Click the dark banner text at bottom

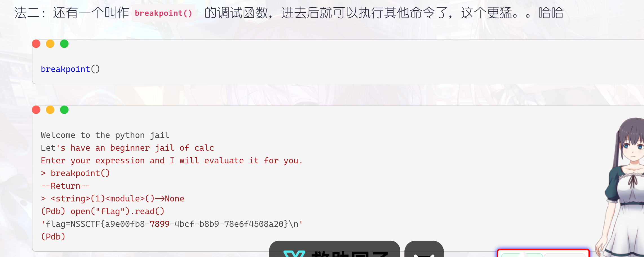[x=350, y=254]
